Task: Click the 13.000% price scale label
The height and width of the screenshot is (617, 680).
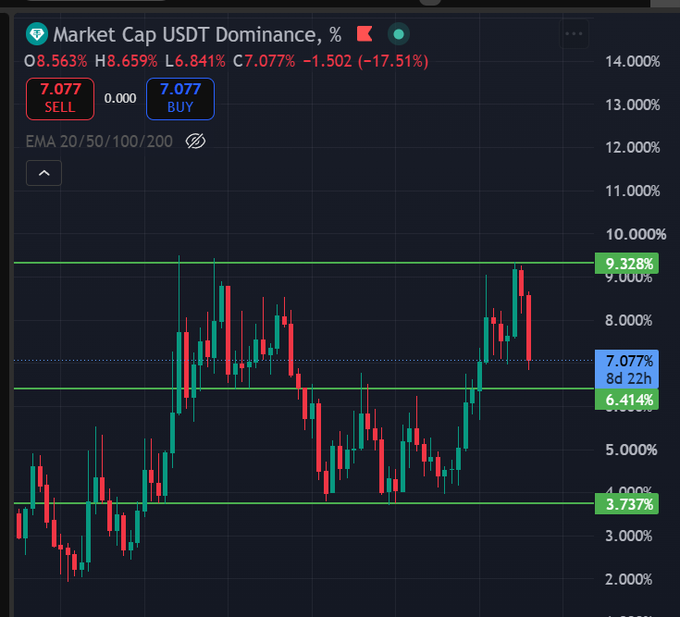Action: (633, 105)
